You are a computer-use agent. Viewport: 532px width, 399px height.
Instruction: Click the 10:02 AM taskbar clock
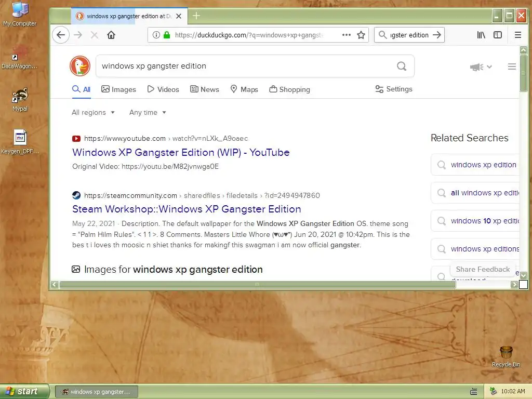[x=513, y=391]
